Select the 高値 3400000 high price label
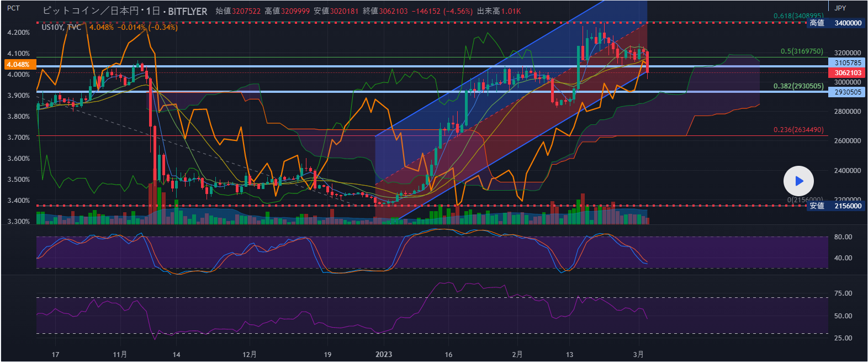Image resolution: width=868 pixels, height=362 pixels. [835, 23]
